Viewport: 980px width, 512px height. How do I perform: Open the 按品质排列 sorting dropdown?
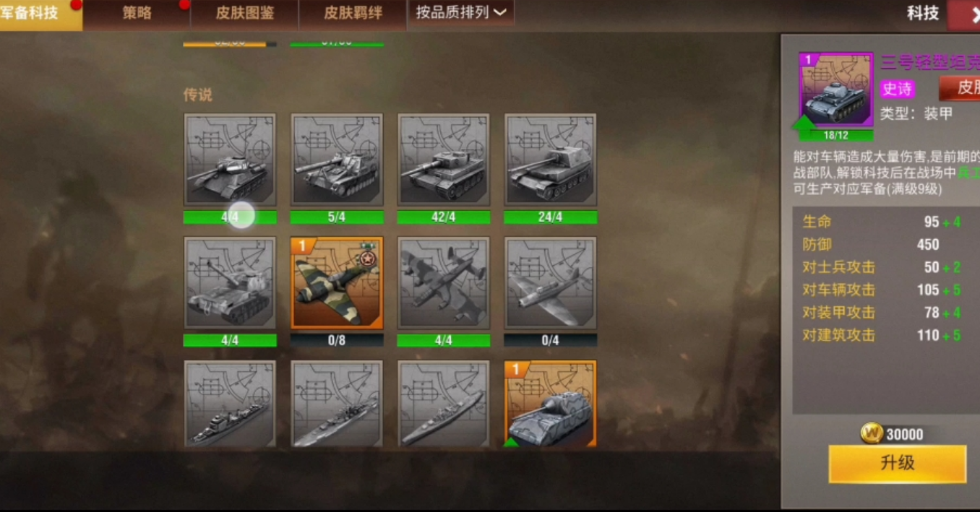click(x=461, y=13)
